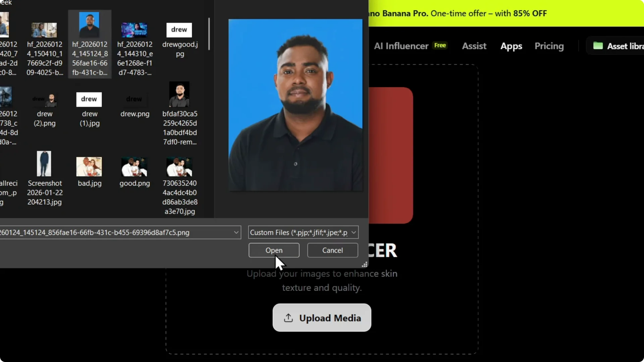Select the currently highlighted hf_20260124_145124 file
644x362 pixels.
(x=89, y=24)
